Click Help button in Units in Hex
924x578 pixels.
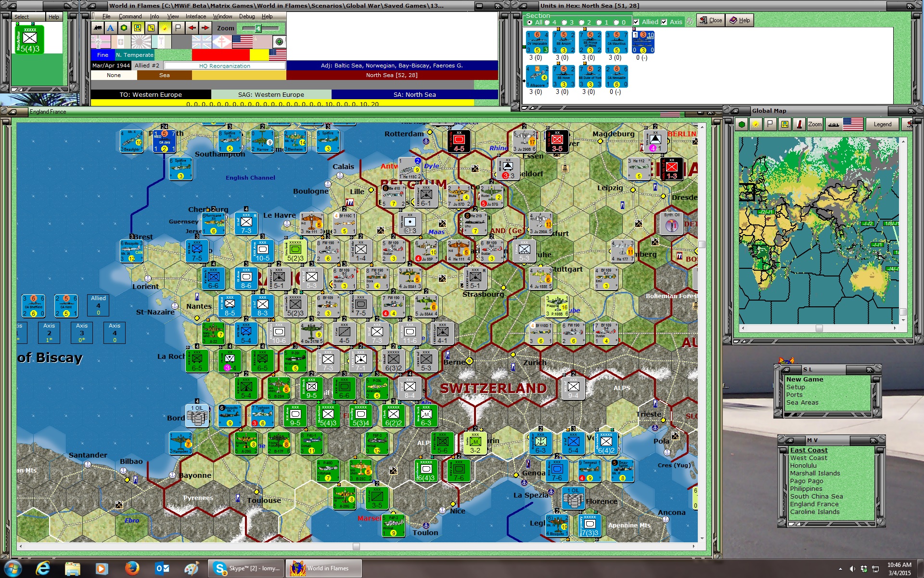(740, 20)
